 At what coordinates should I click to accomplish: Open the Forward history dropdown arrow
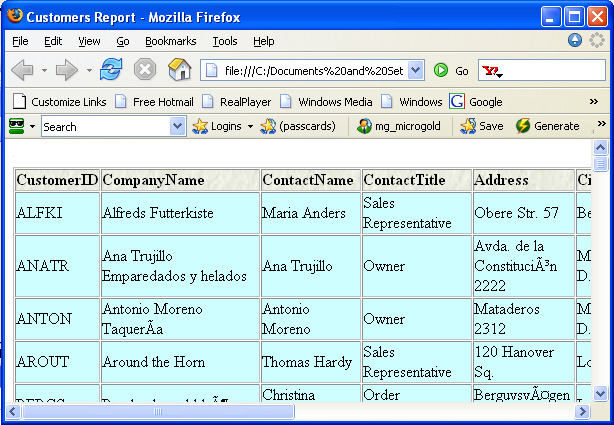89,71
